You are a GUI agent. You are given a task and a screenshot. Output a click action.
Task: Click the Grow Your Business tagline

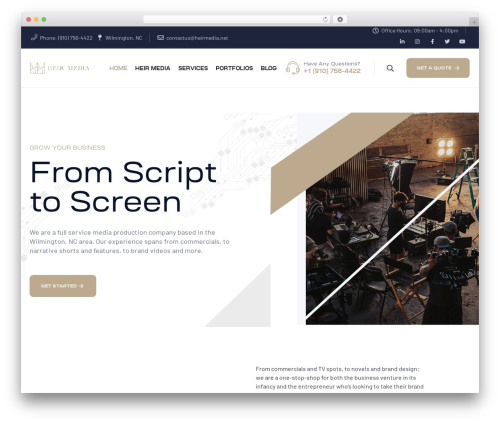[x=67, y=148]
